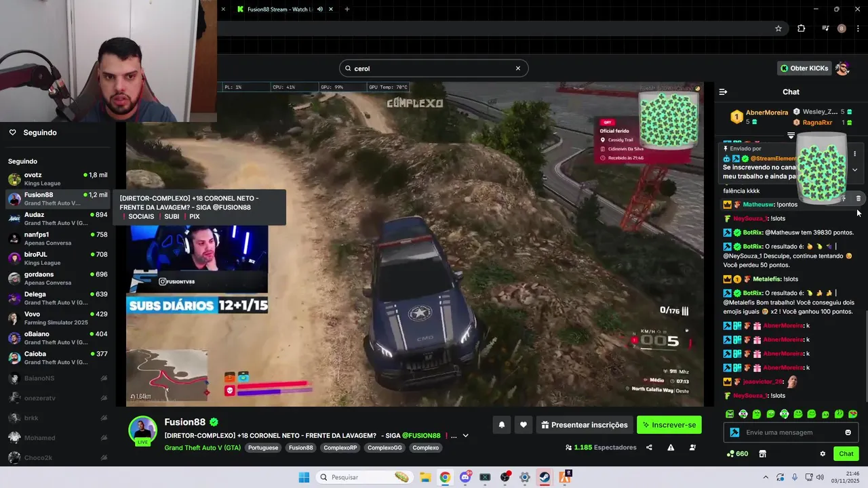
Task: Clear the search text with the X
Action: pos(518,68)
